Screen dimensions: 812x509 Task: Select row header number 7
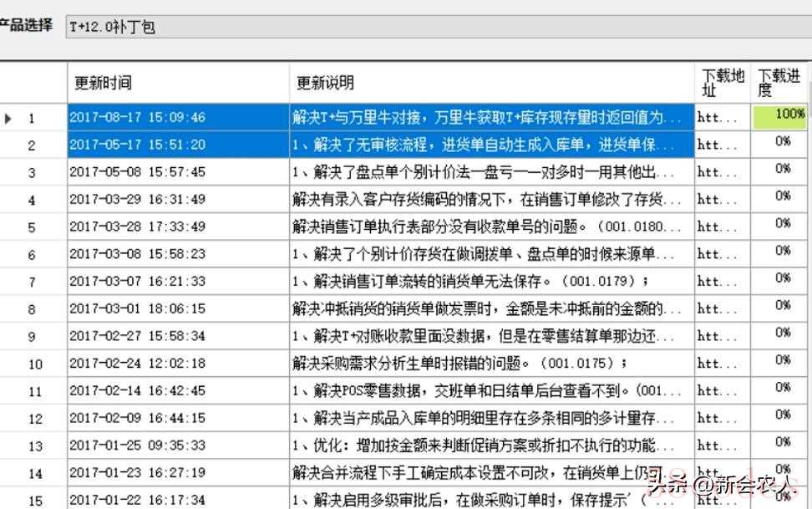(33, 282)
